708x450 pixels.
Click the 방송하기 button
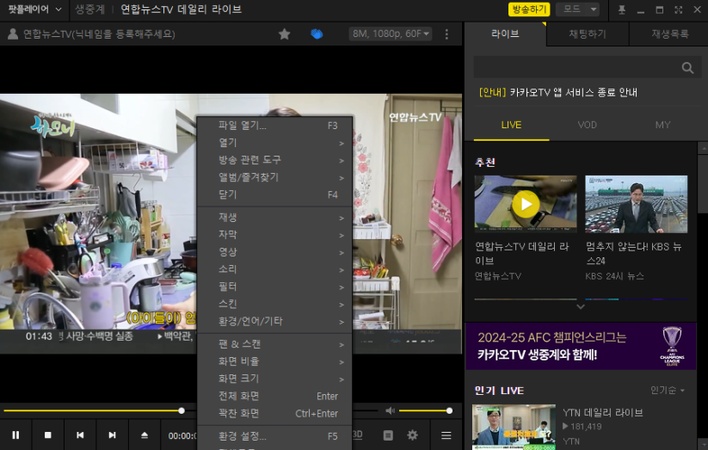(x=529, y=9)
